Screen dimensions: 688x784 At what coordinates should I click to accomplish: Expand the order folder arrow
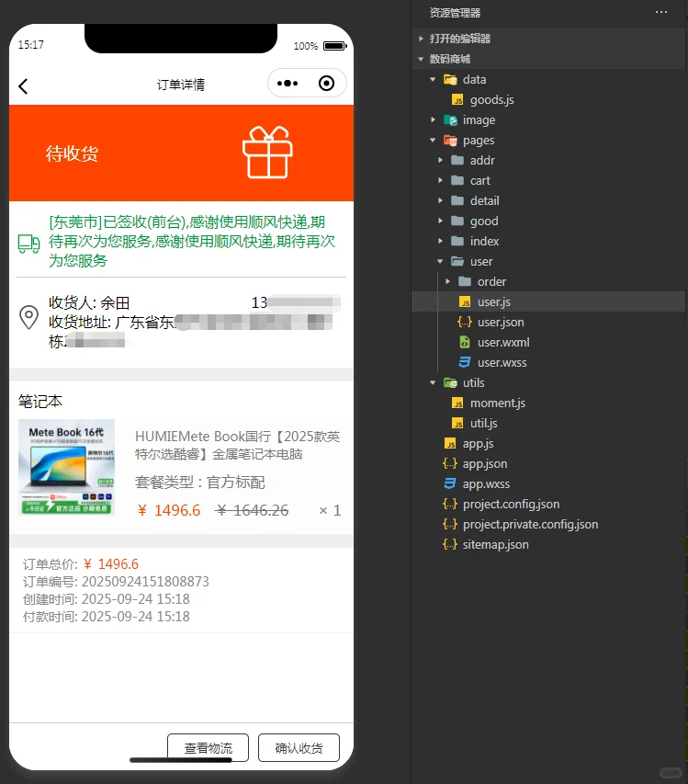pos(447,281)
